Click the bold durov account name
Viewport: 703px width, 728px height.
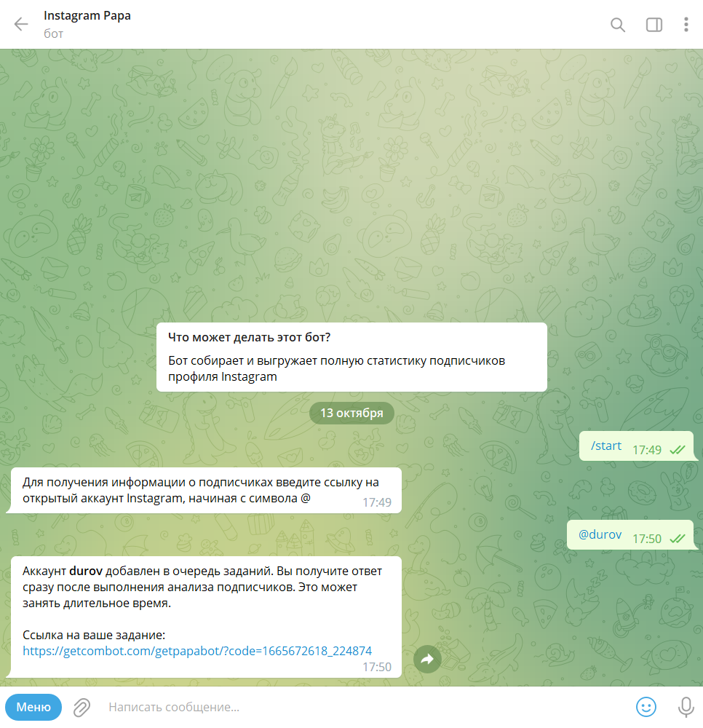86,571
